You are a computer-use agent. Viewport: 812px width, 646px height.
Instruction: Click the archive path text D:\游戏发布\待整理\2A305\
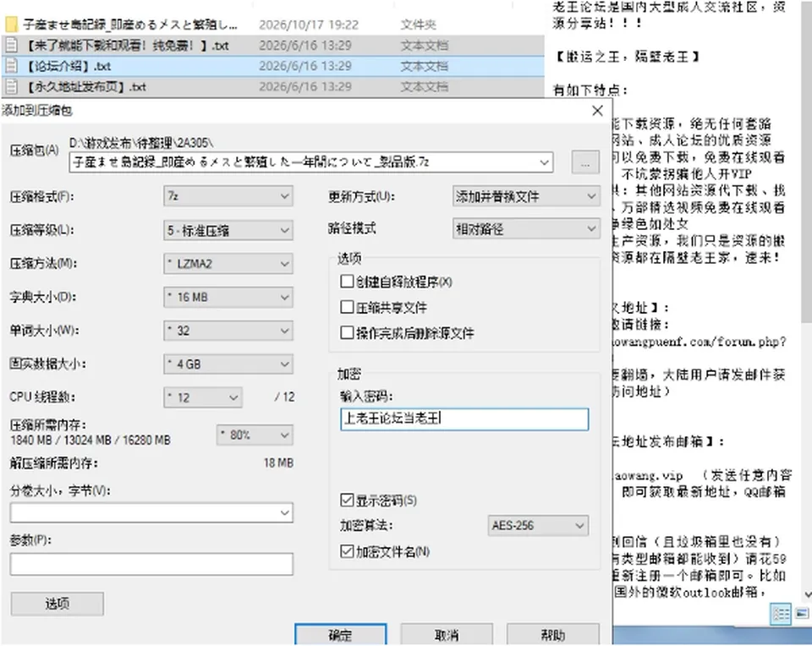141,142
